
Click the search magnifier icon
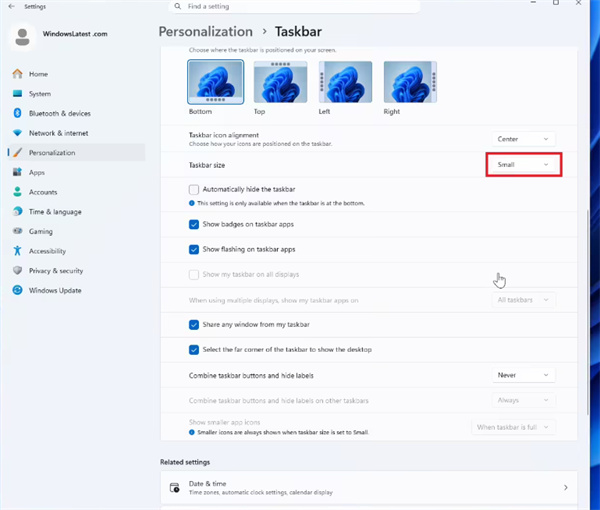tap(178, 6)
